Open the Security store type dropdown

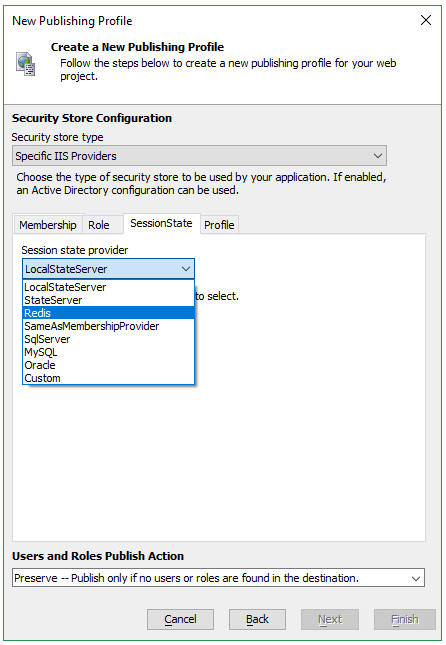(x=199, y=156)
